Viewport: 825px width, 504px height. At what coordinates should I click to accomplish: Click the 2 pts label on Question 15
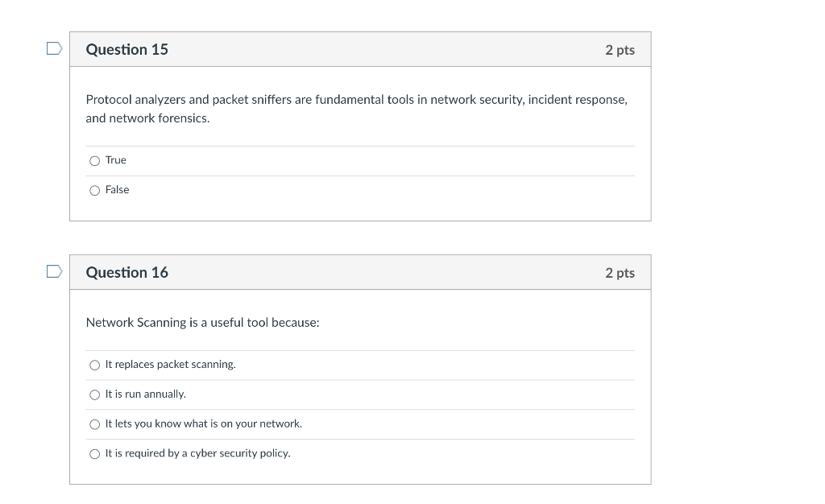point(620,50)
